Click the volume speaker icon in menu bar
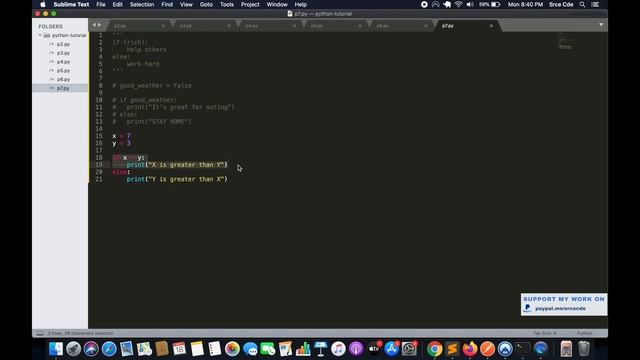 (470, 4)
